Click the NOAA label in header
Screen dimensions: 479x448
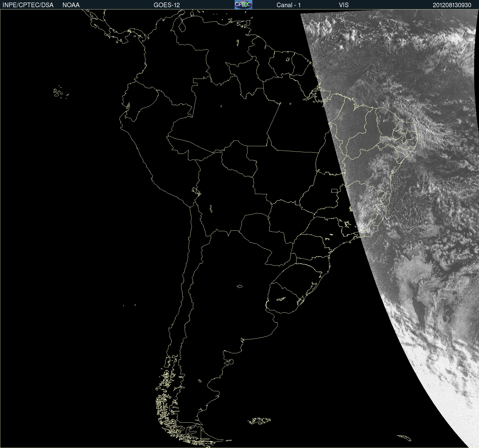tap(71, 5)
